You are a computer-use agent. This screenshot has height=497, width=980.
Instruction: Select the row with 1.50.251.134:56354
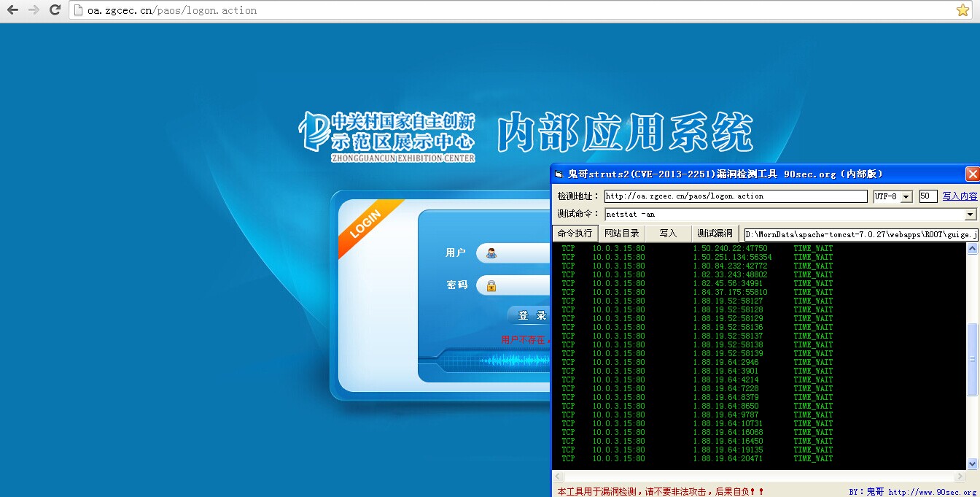tap(697, 257)
